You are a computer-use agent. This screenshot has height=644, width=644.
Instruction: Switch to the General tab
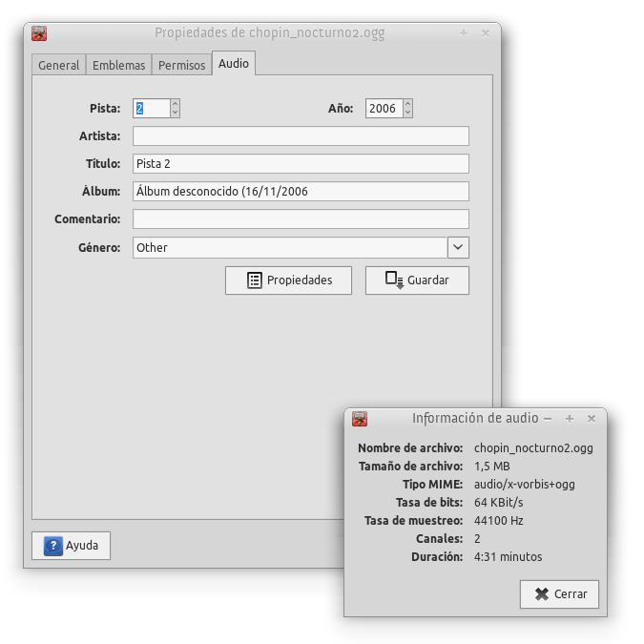pyautogui.click(x=59, y=65)
